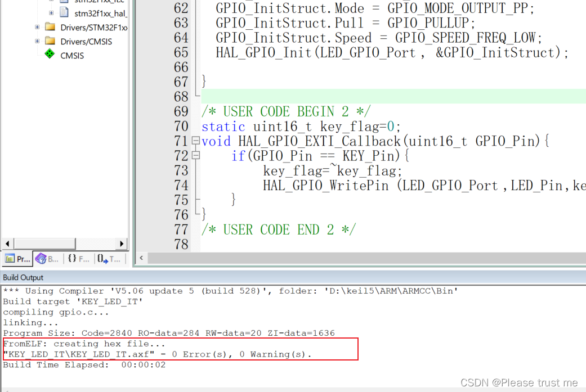
Task: Click the 'USER CODE END 2' comment
Action: coord(279,229)
